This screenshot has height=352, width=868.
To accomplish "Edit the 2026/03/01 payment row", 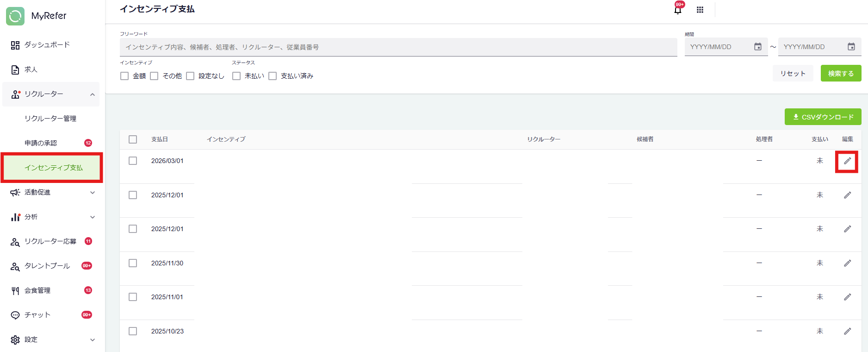I will pos(847,161).
